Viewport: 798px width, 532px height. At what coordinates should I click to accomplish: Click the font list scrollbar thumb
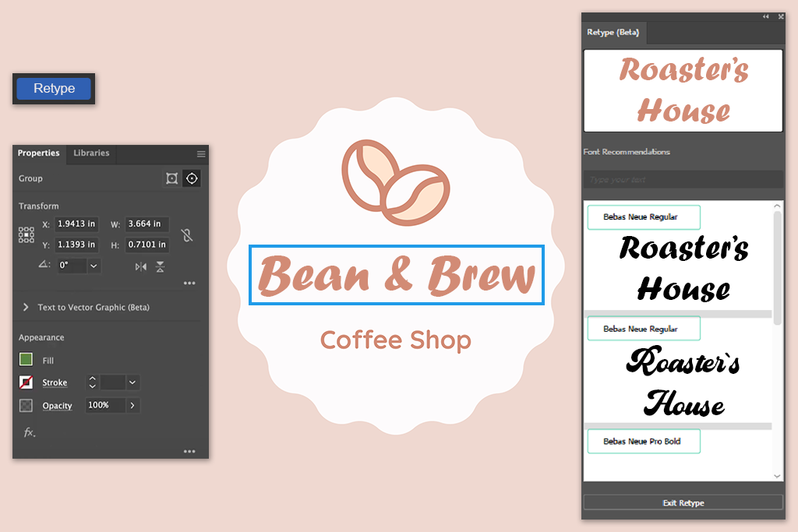(777, 268)
